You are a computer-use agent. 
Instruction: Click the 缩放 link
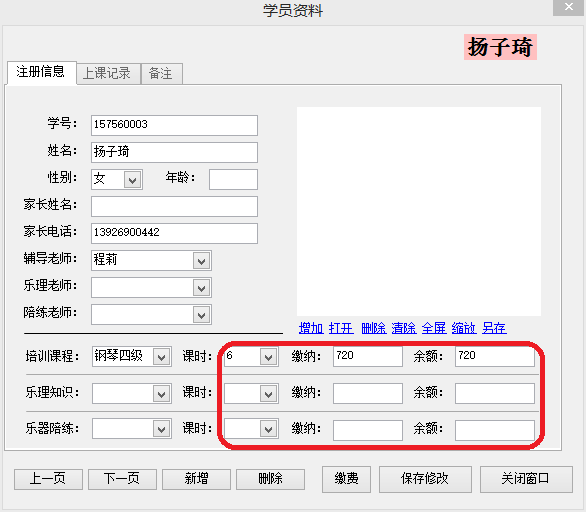[x=464, y=328]
